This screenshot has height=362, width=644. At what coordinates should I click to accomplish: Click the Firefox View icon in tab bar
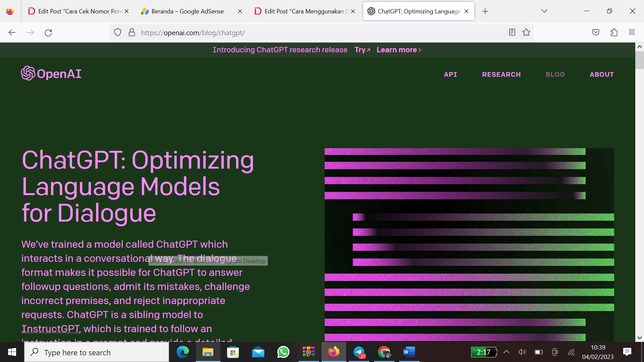(10, 11)
